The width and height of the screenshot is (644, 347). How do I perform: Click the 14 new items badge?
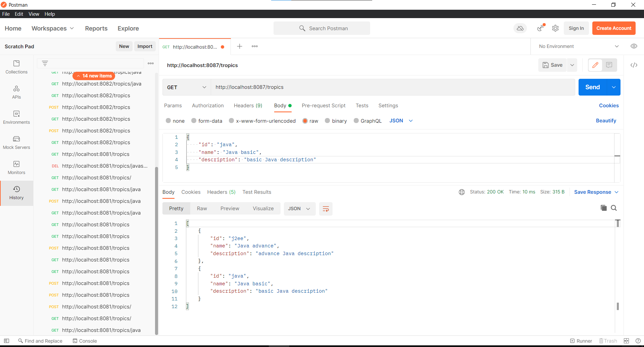pyautogui.click(x=94, y=76)
